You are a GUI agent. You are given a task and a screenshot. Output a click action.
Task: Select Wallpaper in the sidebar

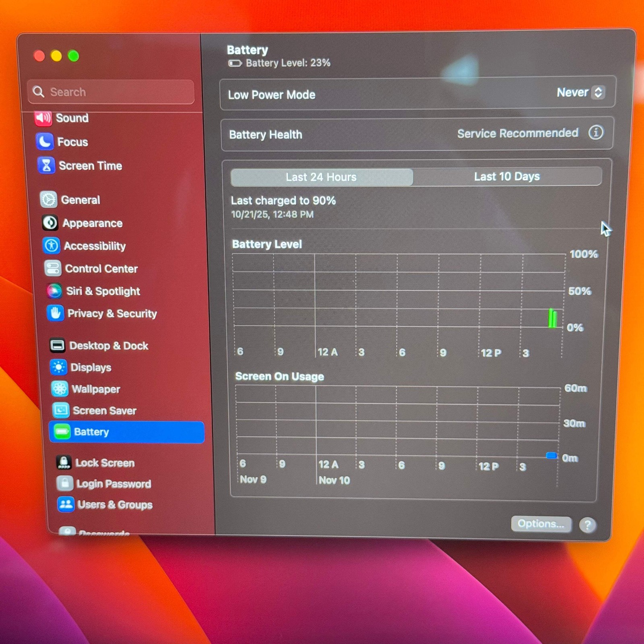pyautogui.click(x=96, y=389)
